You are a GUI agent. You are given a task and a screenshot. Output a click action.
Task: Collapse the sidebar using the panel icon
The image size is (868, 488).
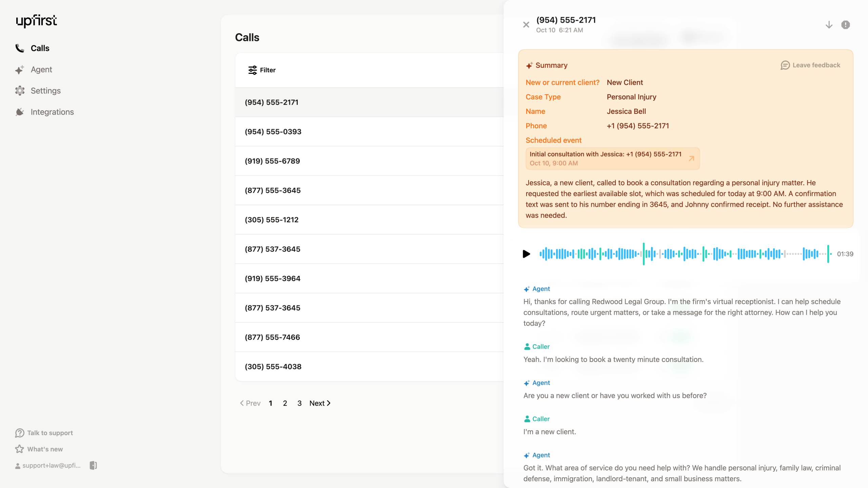click(93, 465)
